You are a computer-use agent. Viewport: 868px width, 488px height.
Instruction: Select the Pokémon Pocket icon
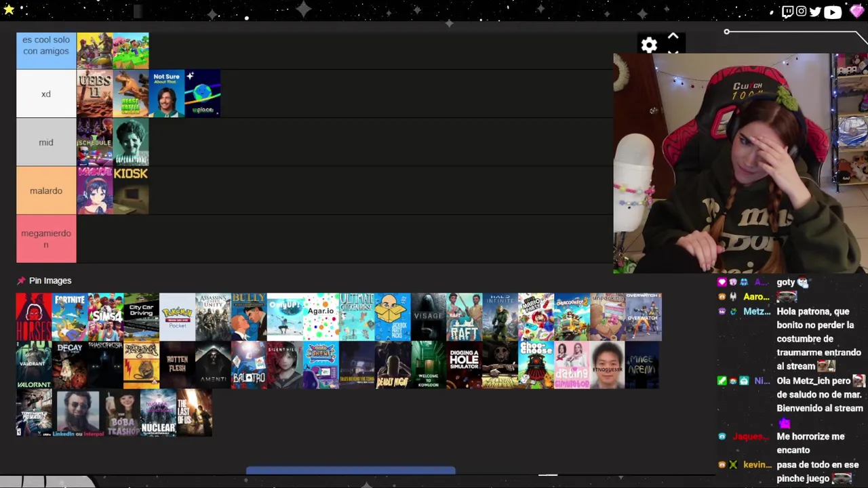[x=178, y=317]
